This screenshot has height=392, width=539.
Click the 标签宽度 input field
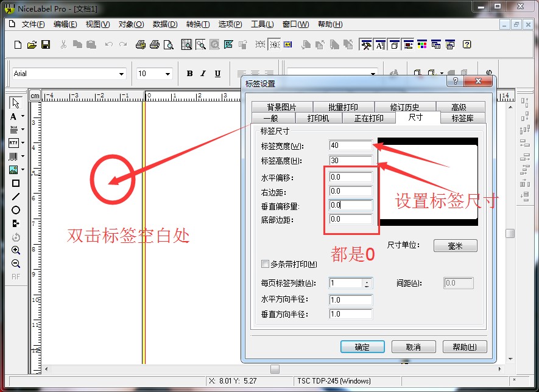coord(350,145)
